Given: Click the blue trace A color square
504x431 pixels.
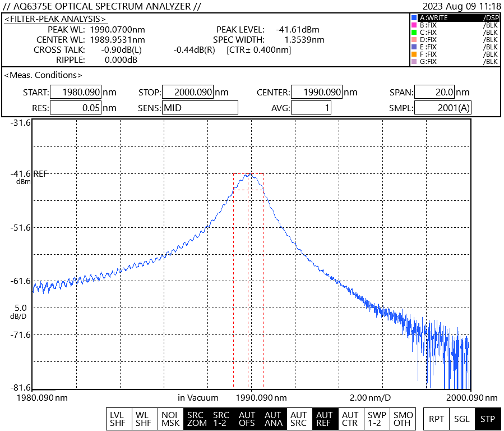Looking at the screenshot, I should coord(414,18).
